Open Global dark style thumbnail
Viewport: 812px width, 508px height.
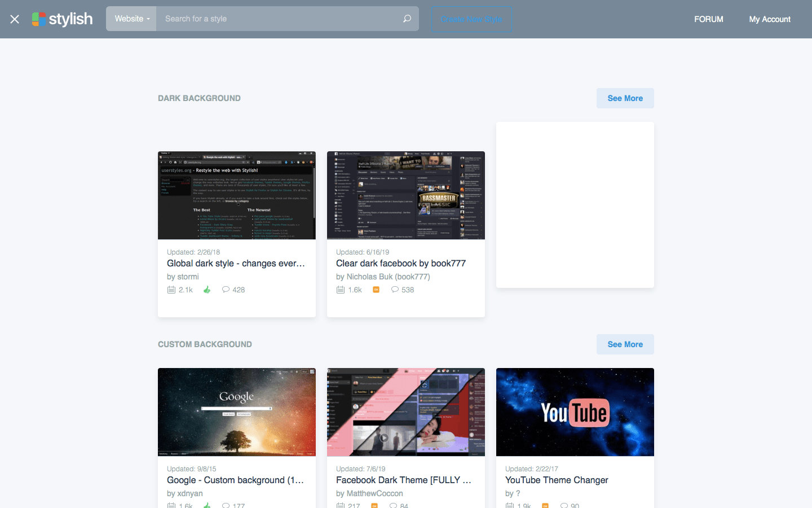click(x=237, y=195)
